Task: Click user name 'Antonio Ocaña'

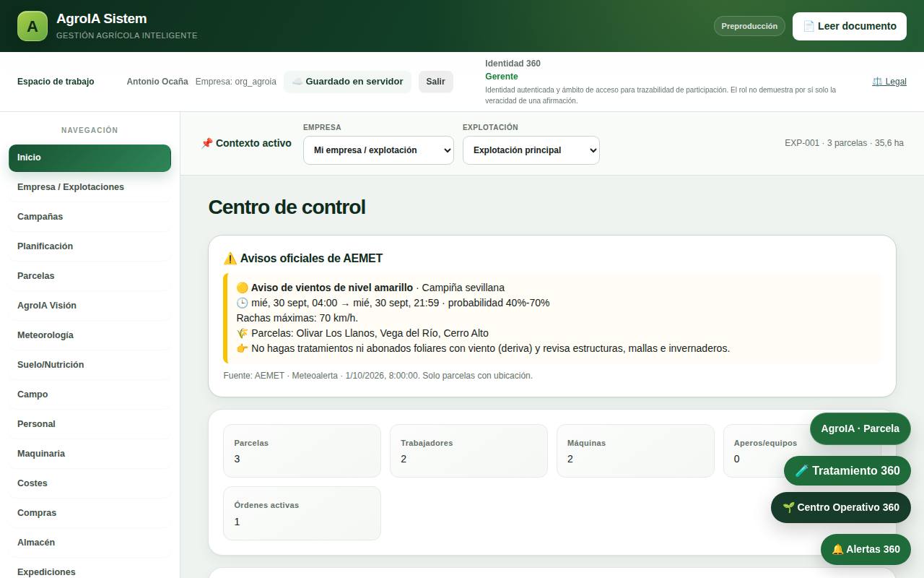Action: [157, 82]
